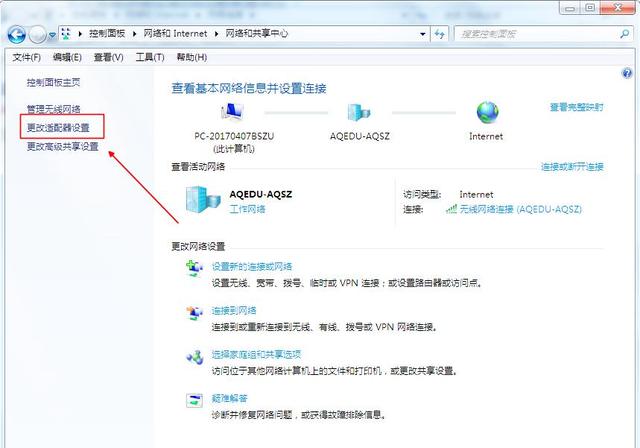
Task: Click the PC-20170407BSZU computer icon
Action: coord(233,112)
